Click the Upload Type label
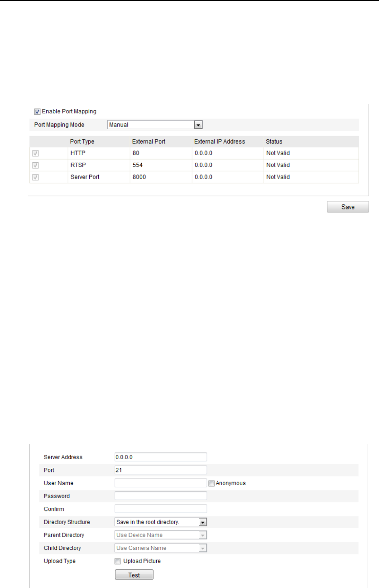 (x=59, y=561)
